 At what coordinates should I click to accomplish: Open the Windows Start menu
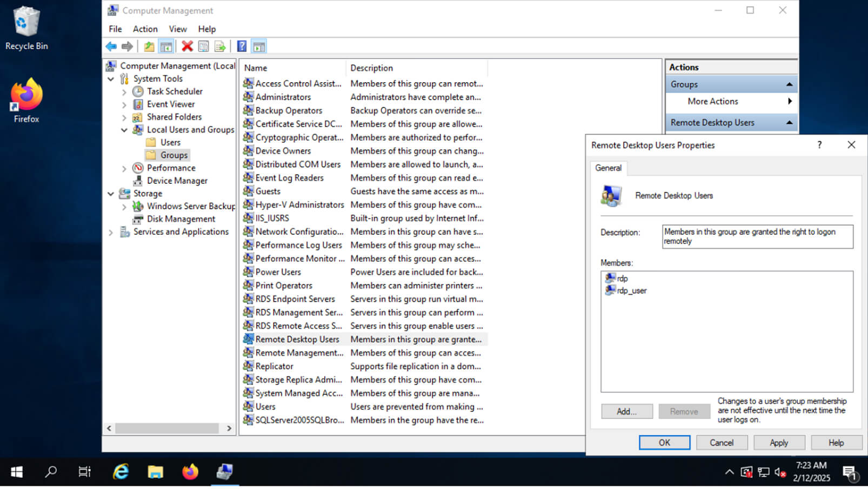17,472
